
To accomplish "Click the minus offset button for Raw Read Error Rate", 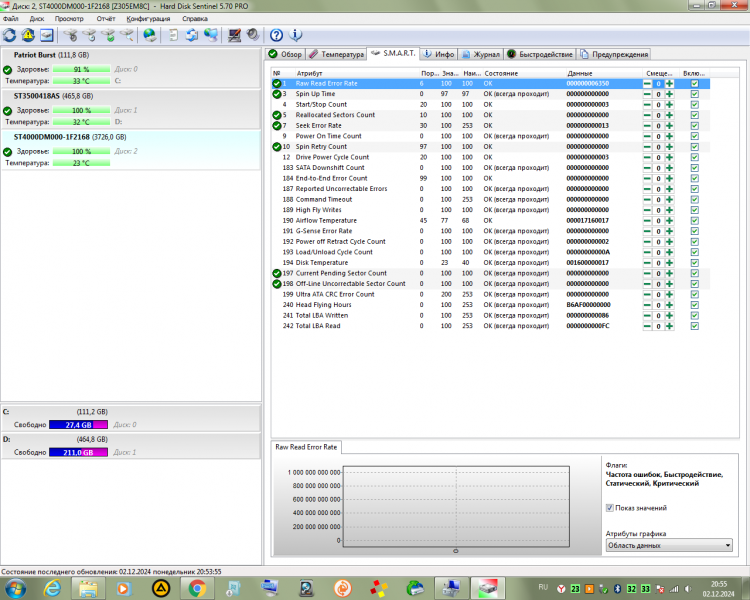I will (647, 84).
